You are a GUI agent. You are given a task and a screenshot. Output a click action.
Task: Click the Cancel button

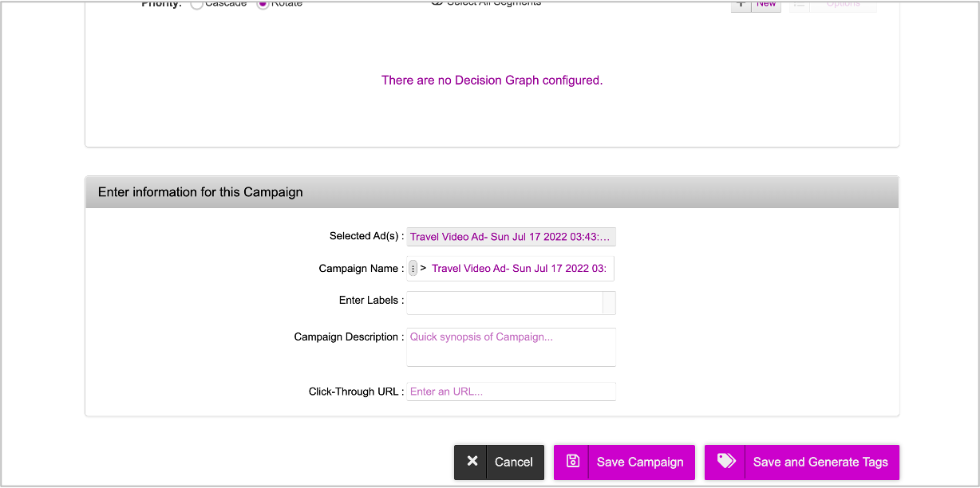click(499, 462)
